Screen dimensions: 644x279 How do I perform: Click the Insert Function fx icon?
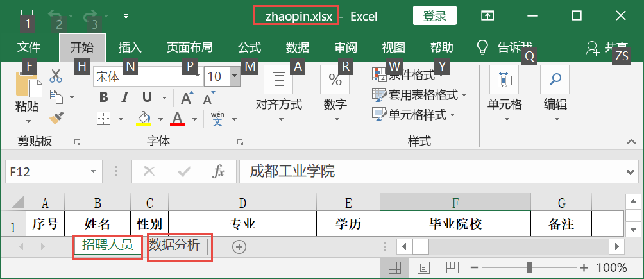(219, 171)
